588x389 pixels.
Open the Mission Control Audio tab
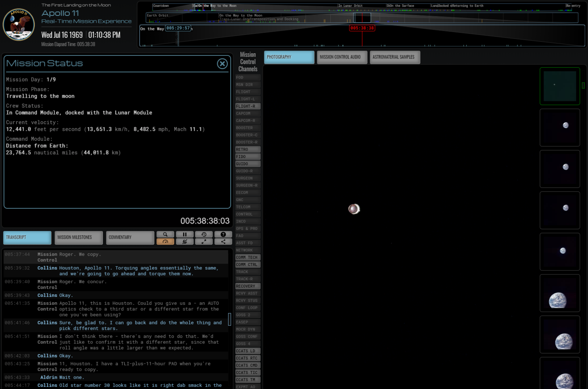[342, 57]
